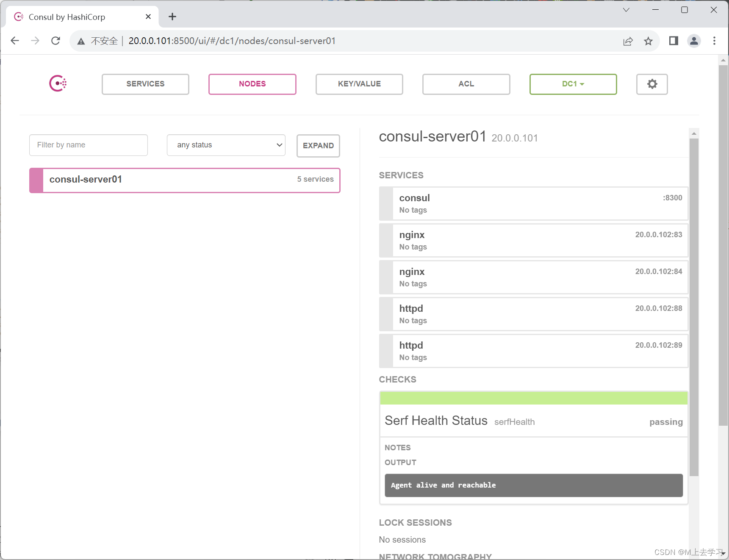Click the Filter by name field
729x560 pixels.
(89, 145)
